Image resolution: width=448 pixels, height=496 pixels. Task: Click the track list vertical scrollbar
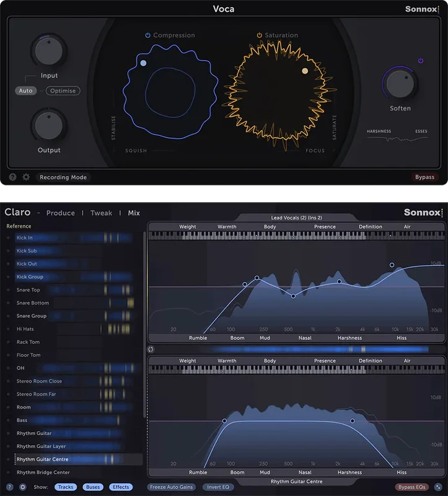144,324
